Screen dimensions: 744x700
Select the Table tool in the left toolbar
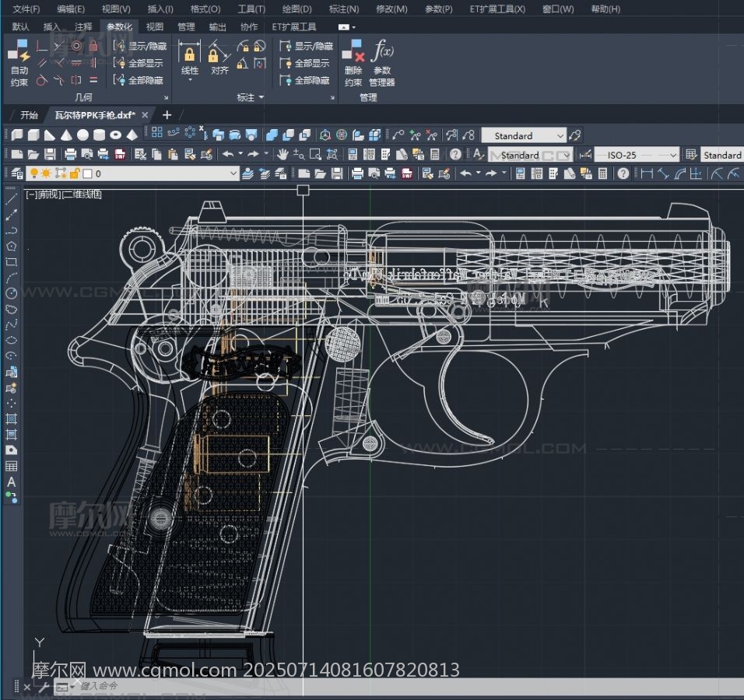coord(11,466)
